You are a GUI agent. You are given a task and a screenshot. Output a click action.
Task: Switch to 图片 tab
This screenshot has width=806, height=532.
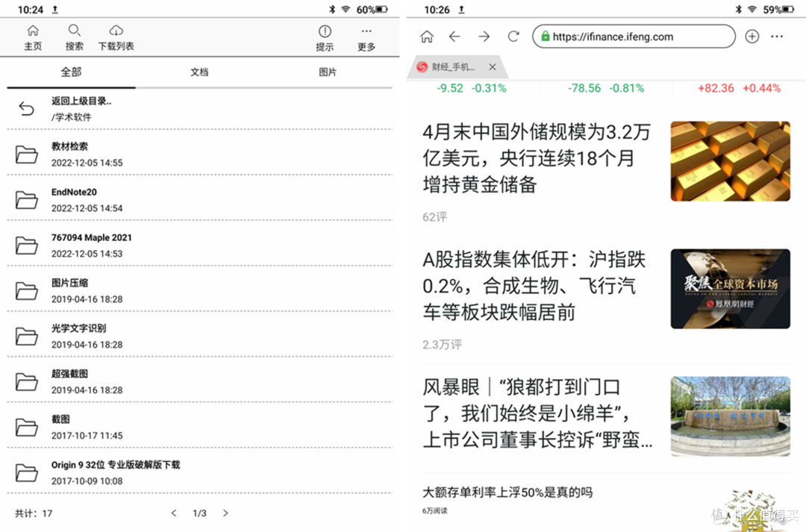point(328,72)
